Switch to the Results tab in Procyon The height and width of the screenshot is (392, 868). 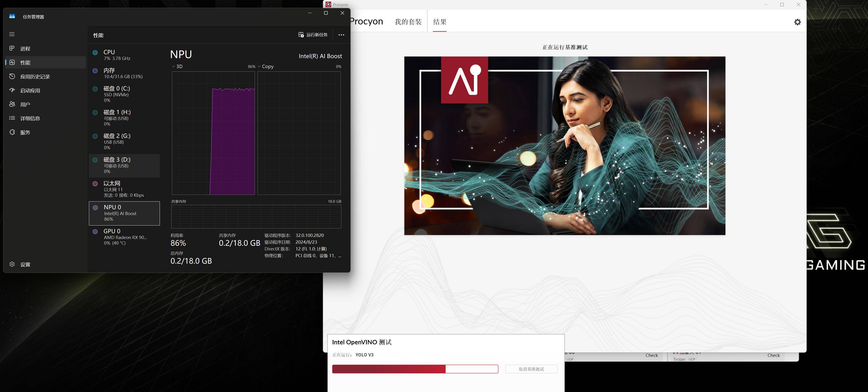[439, 22]
